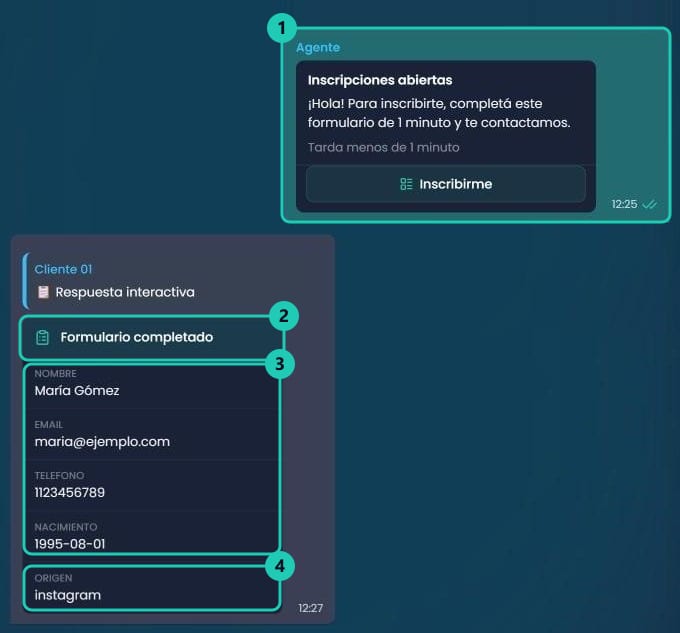Image resolution: width=680 pixels, height=633 pixels.
Task: Select the email maria@ejemplo.com
Action: pos(102,442)
